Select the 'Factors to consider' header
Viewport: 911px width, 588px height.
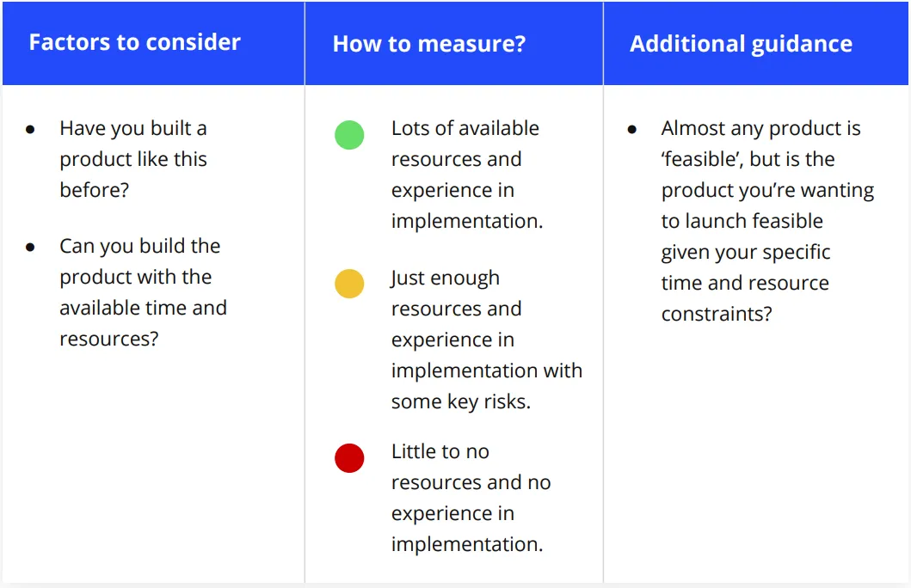pyautogui.click(x=135, y=42)
